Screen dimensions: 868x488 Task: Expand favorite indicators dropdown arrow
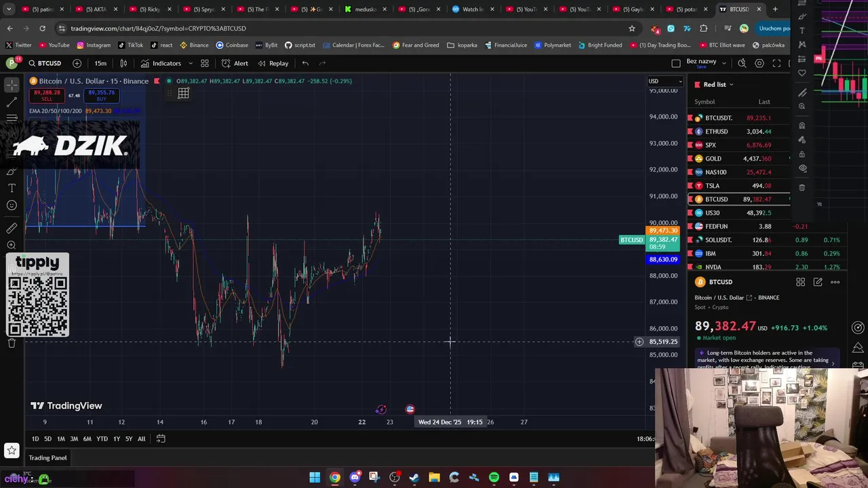pyautogui.click(x=191, y=63)
